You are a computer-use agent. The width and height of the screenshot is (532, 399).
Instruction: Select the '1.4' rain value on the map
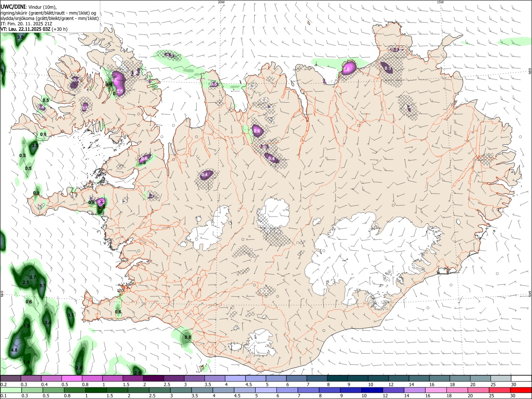point(27,362)
